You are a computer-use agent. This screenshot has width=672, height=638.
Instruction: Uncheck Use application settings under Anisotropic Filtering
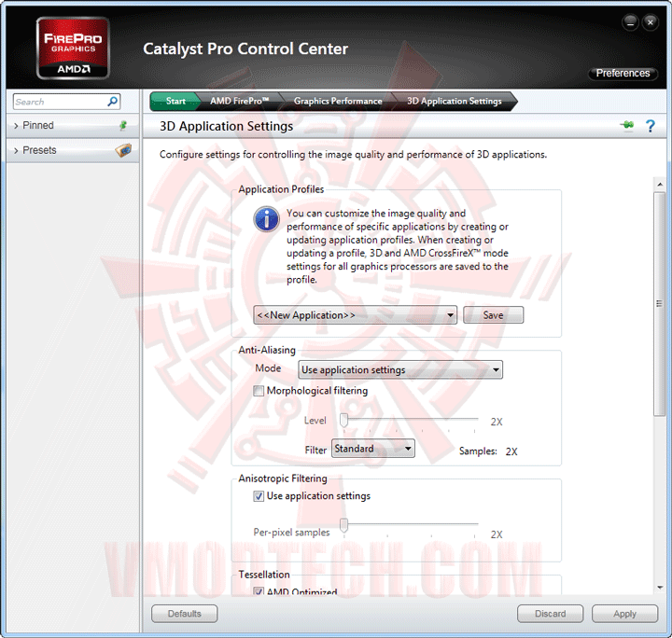pyautogui.click(x=259, y=496)
